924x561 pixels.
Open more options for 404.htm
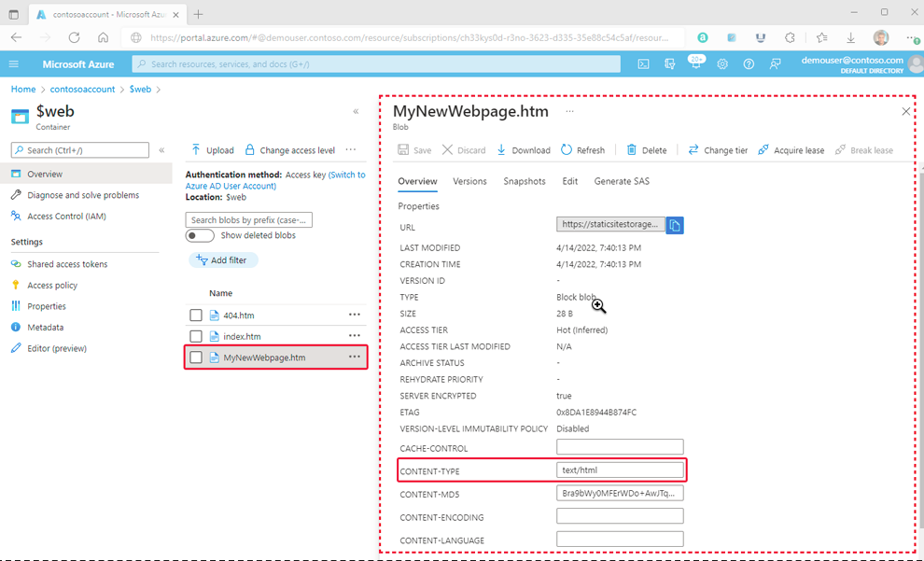coord(354,315)
